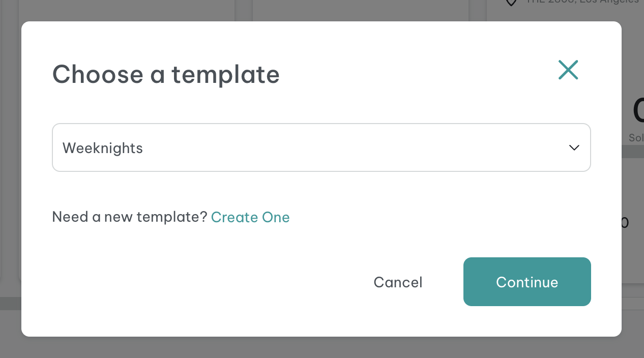
Task: Click the Los Angeles address text
Action: click(x=582, y=2)
